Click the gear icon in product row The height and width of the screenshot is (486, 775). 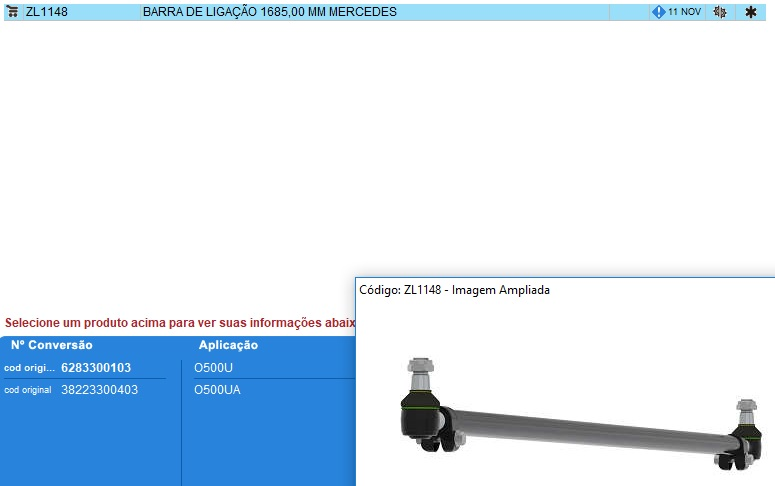tap(720, 12)
